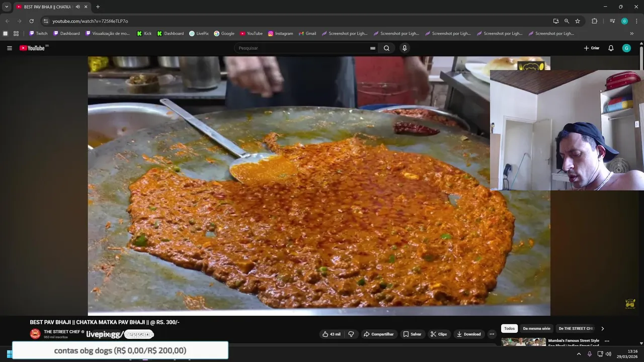Open the apps grid shortcut in bookmarks bar
The image size is (644, 362).
[16, 34]
